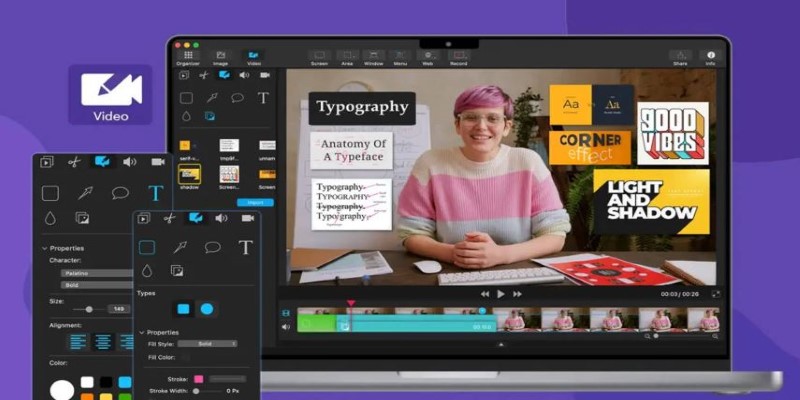Switch to the Organizer tab
The image size is (800, 400).
(186, 57)
